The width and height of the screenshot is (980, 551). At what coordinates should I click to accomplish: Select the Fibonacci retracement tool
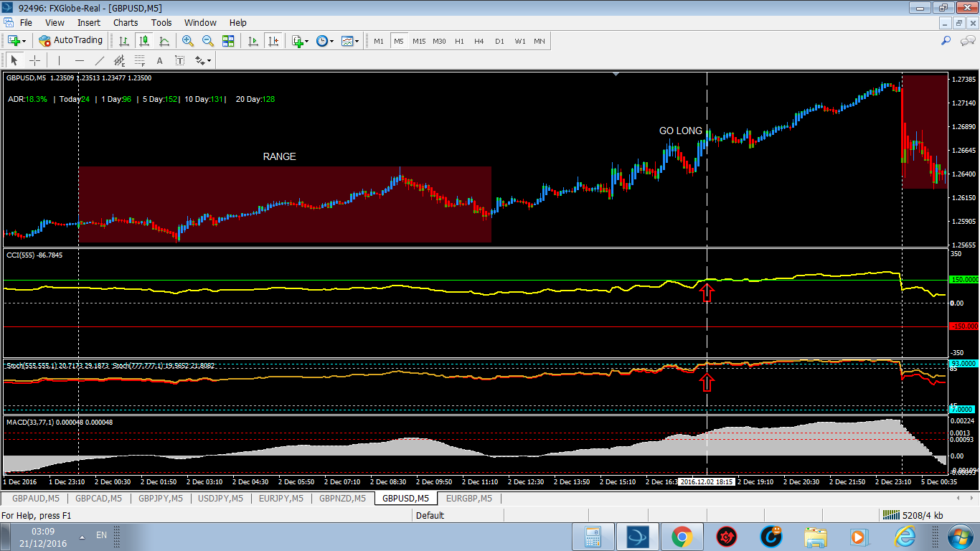tap(139, 60)
